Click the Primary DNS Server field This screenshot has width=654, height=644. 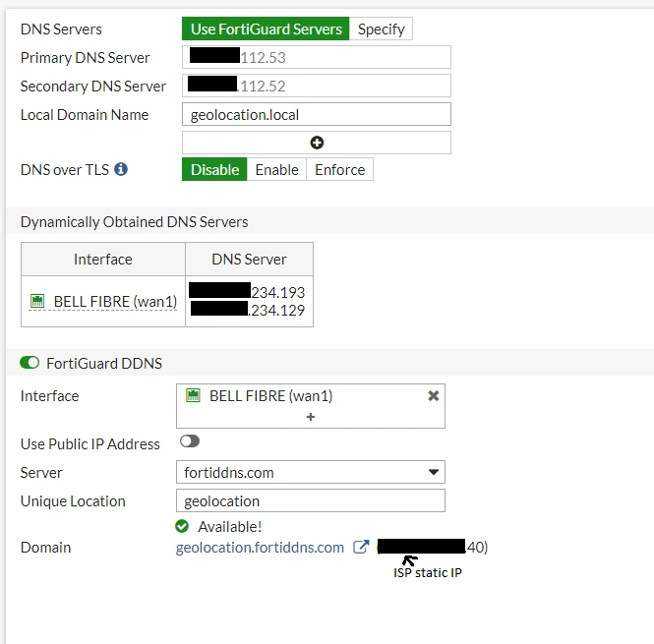tap(316, 57)
